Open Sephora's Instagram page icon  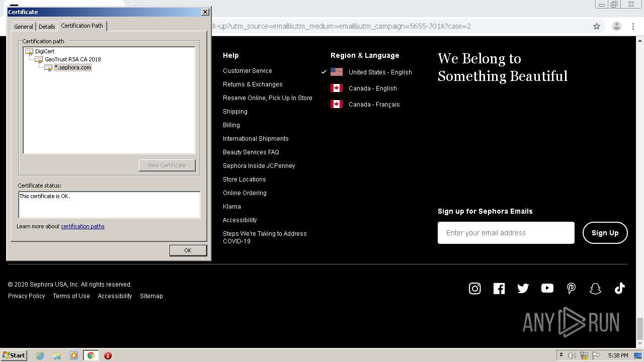[474, 288]
